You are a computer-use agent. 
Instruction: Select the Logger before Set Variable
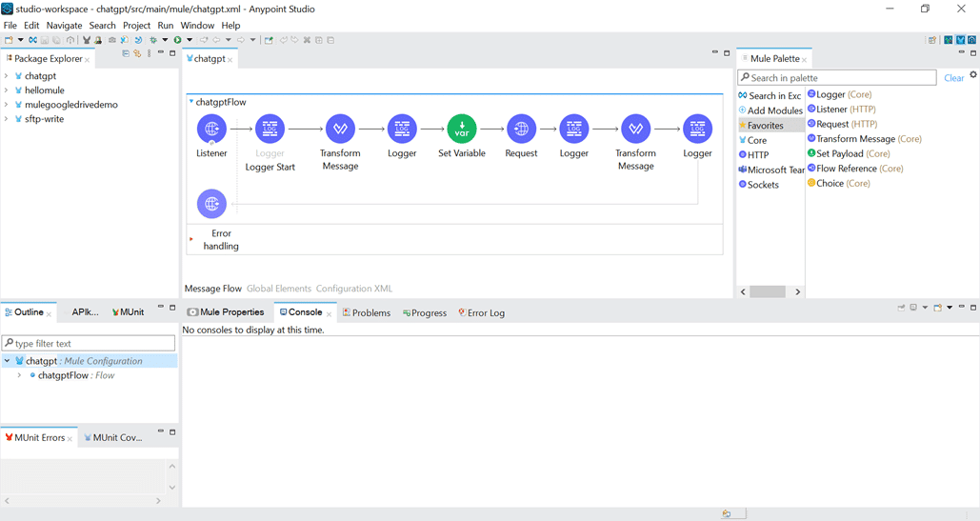pos(402,129)
